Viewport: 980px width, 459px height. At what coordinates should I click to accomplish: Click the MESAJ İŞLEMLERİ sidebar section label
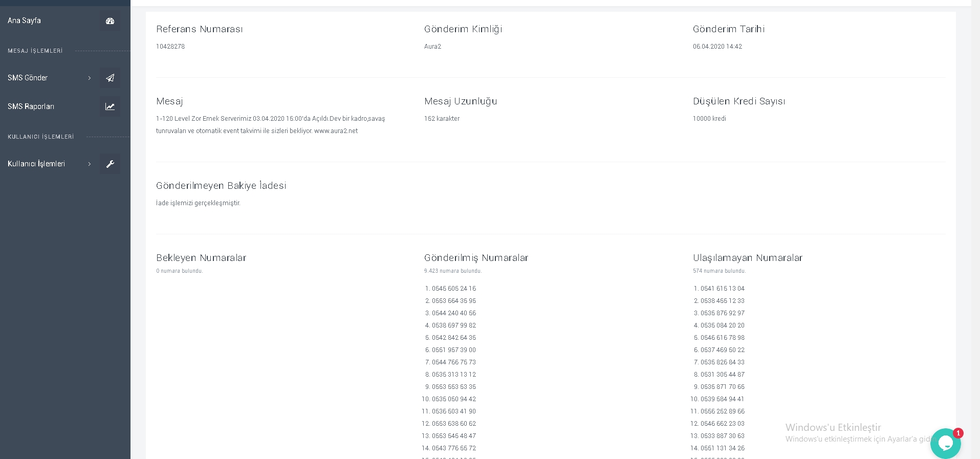35,51
